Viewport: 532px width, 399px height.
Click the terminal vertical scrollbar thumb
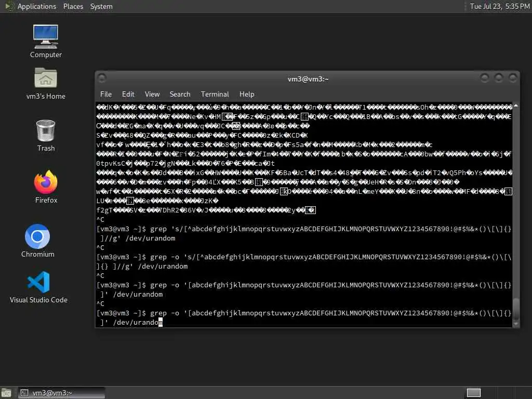(516, 309)
